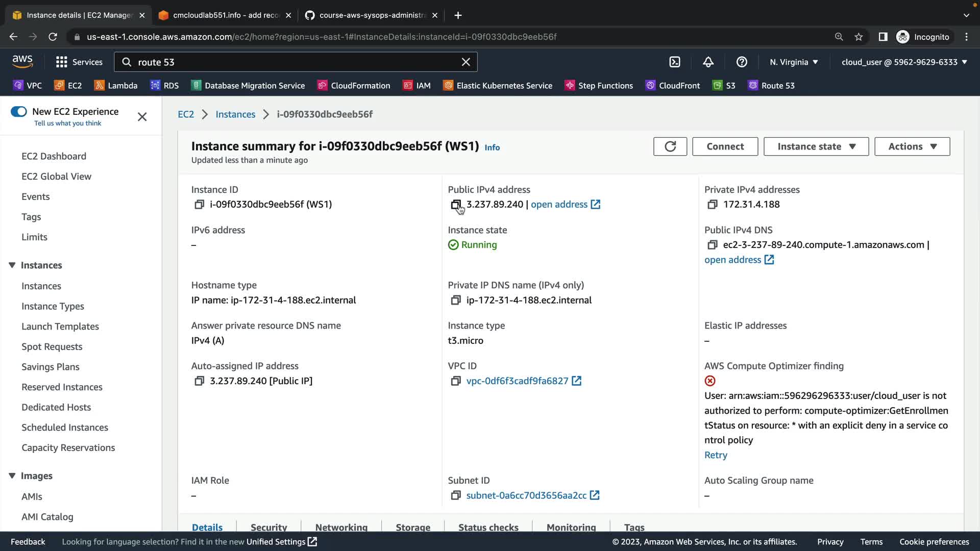Copy the Instance ID value

coord(199,205)
